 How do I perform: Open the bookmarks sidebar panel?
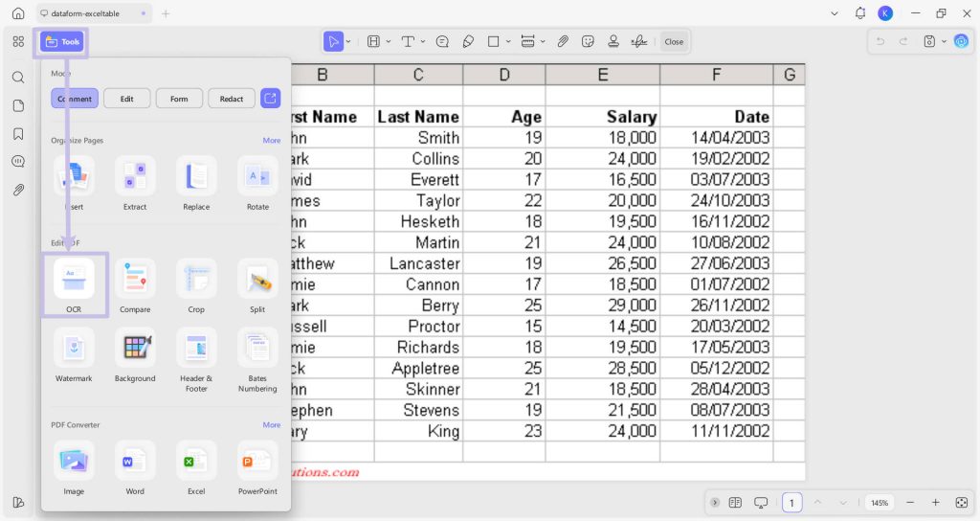pos(18,134)
